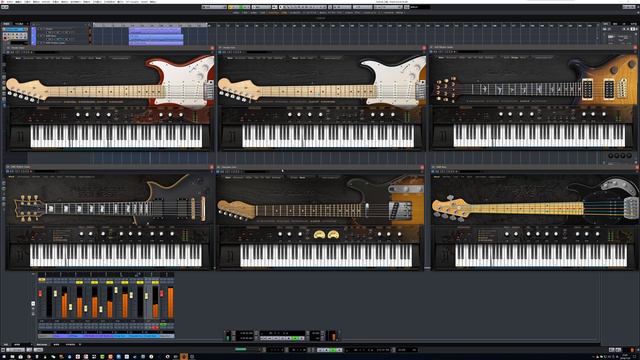
Task: Toggle yellow button atop the last mixer channel
Action: click(155, 282)
